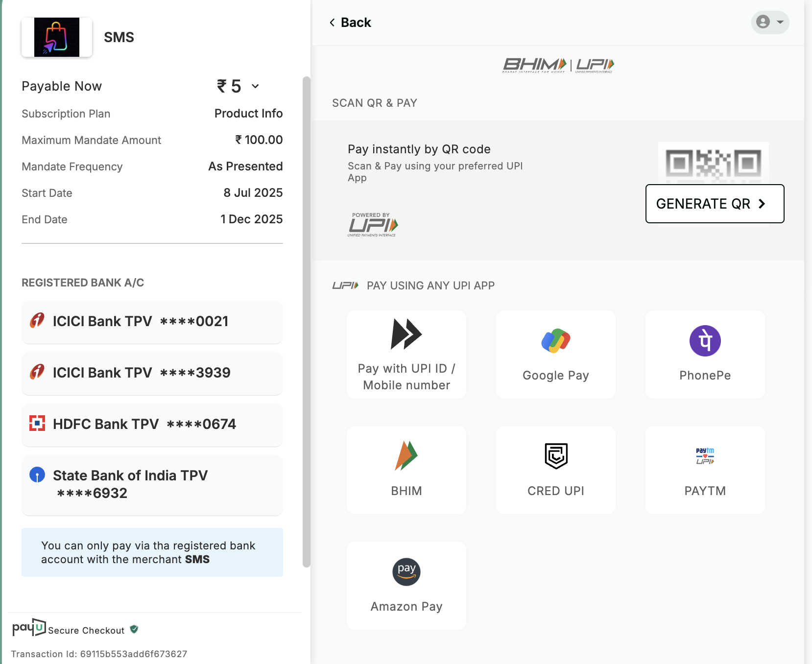Click the 1 Dec 2025 end date
The image size is (812, 664).
252,219
